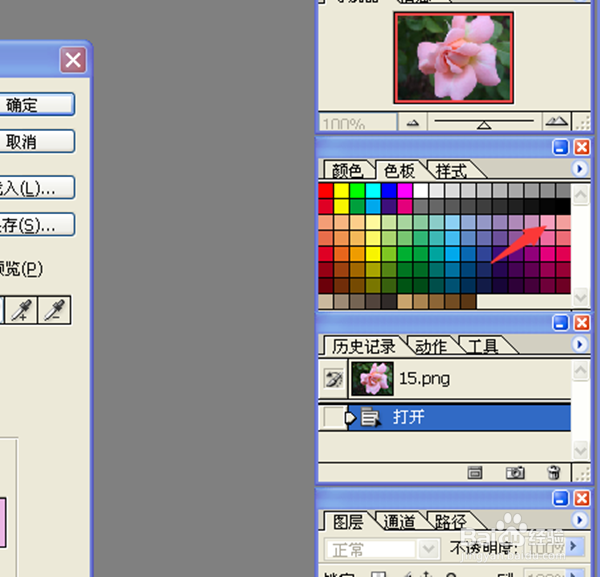600x577 pixels.
Task: Select the 15.png snapshot thumbnail in History
Action: click(372, 379)
